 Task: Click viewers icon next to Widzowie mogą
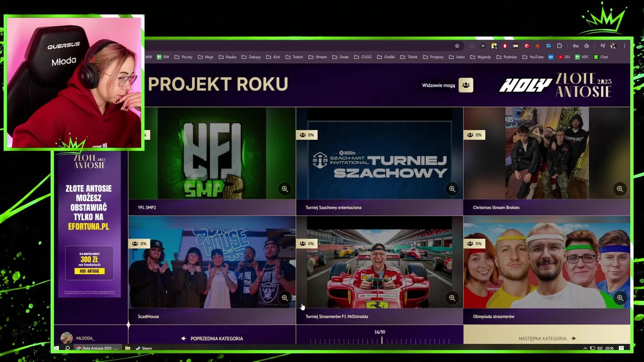[466, 85]
